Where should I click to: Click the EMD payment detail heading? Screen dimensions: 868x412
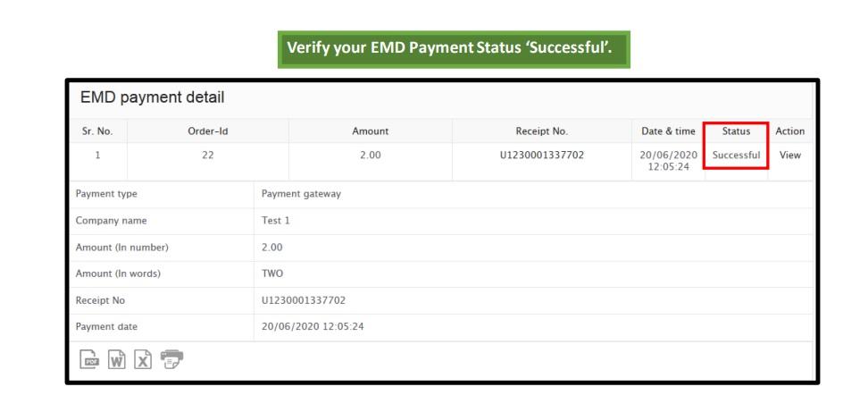pyautogui.click(x=152, y=98)
